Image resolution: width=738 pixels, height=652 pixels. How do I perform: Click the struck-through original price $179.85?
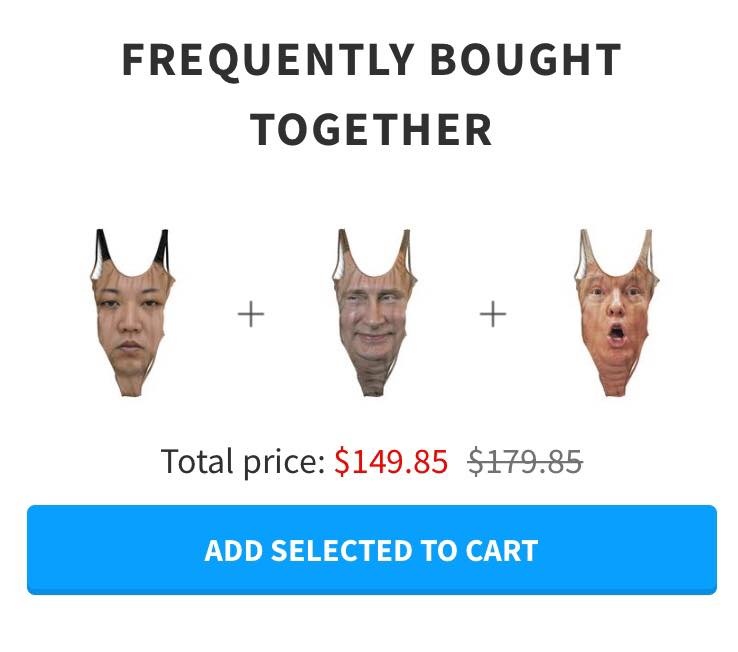tap(525, 461)
